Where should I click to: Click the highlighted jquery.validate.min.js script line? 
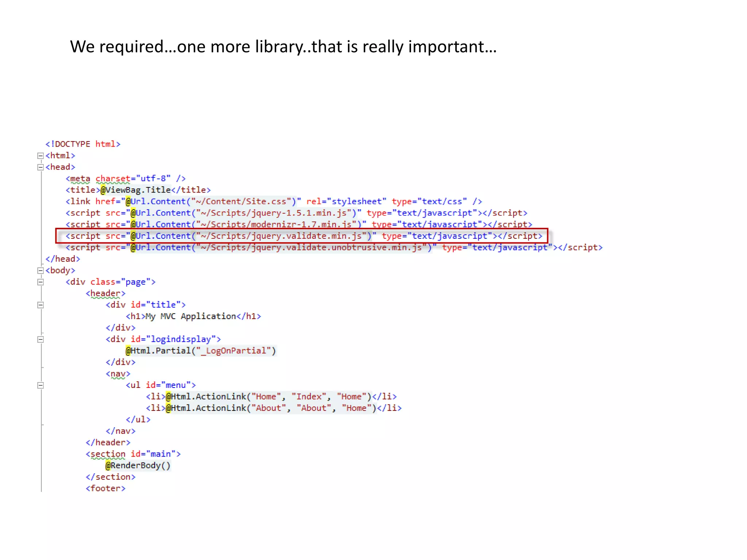point(303,236)
